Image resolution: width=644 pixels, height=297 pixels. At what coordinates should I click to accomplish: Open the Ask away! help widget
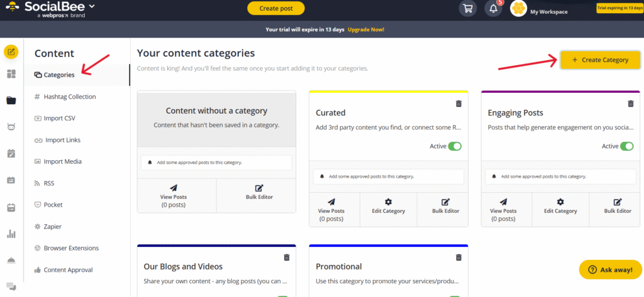pos(610,269)
